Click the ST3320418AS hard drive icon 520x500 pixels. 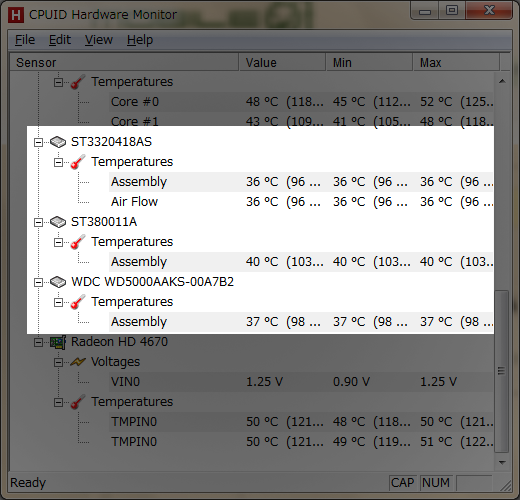pos(58,142)
